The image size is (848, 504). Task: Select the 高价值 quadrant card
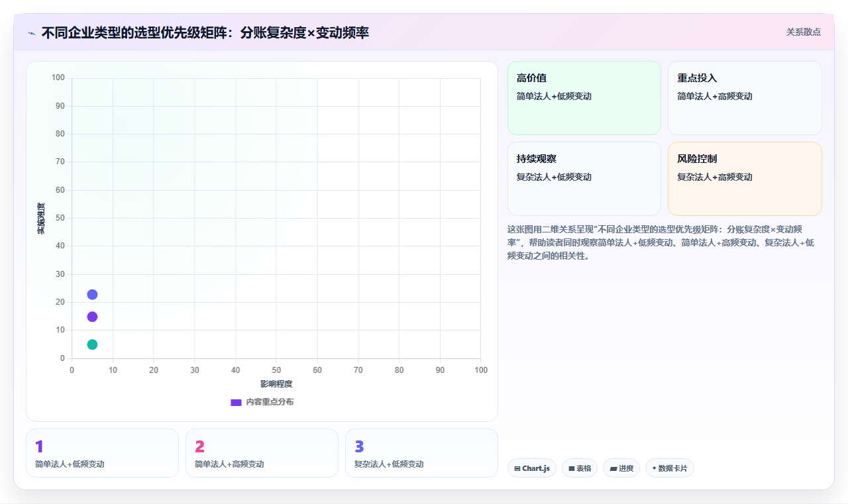(584, 98)
